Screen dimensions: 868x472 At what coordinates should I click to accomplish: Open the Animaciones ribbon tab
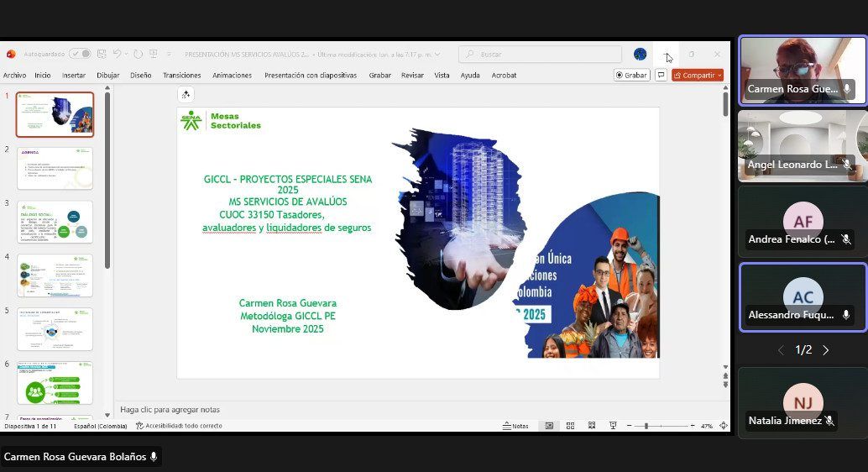[x=232, y=75]
